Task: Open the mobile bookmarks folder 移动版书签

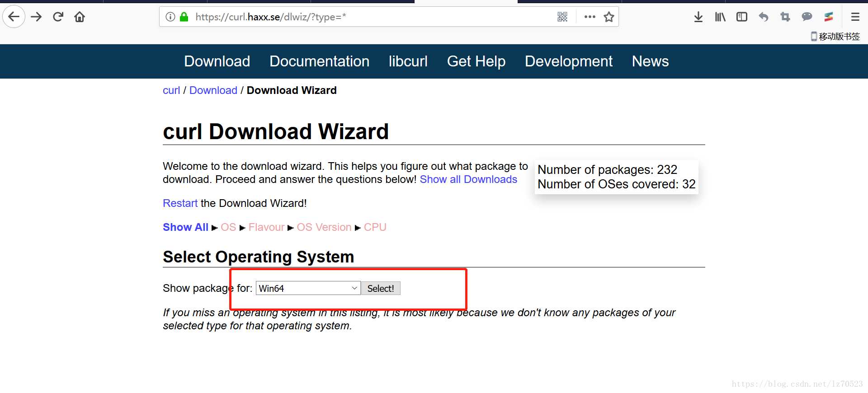Action: [x=835, y=37]
